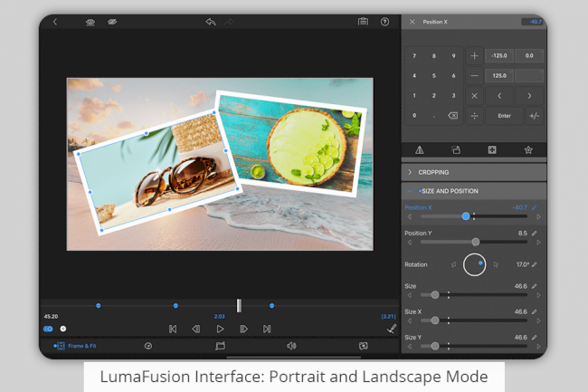Step forward one frame
The image size is (588, 392).
point(243,329)
